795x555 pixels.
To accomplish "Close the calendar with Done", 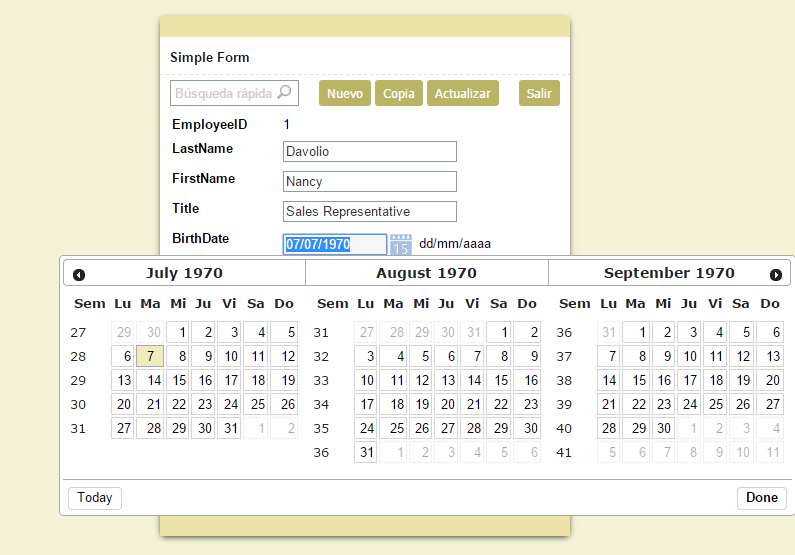I will pos(762,498).
